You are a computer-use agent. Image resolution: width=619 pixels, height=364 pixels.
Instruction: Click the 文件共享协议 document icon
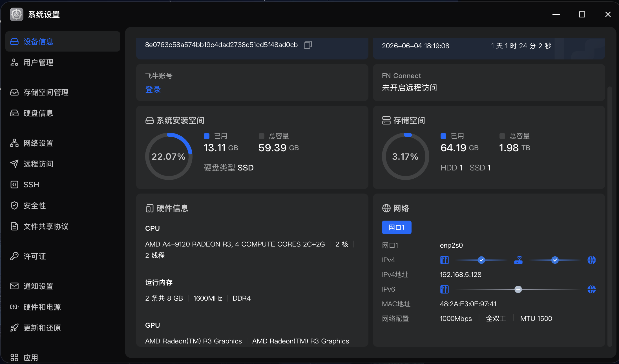[x=14, y=226]
